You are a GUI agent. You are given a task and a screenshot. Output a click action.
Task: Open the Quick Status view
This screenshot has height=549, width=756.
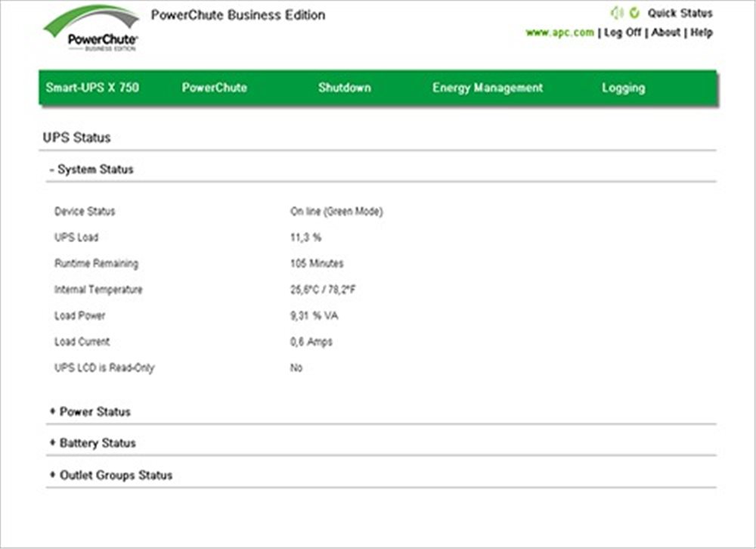click(680, 13)
